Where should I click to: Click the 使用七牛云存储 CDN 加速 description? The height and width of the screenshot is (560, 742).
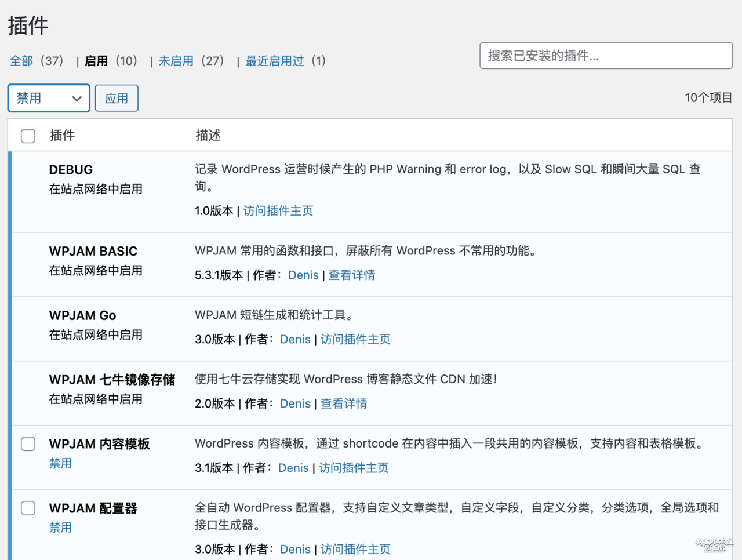[x=345, y=379]
